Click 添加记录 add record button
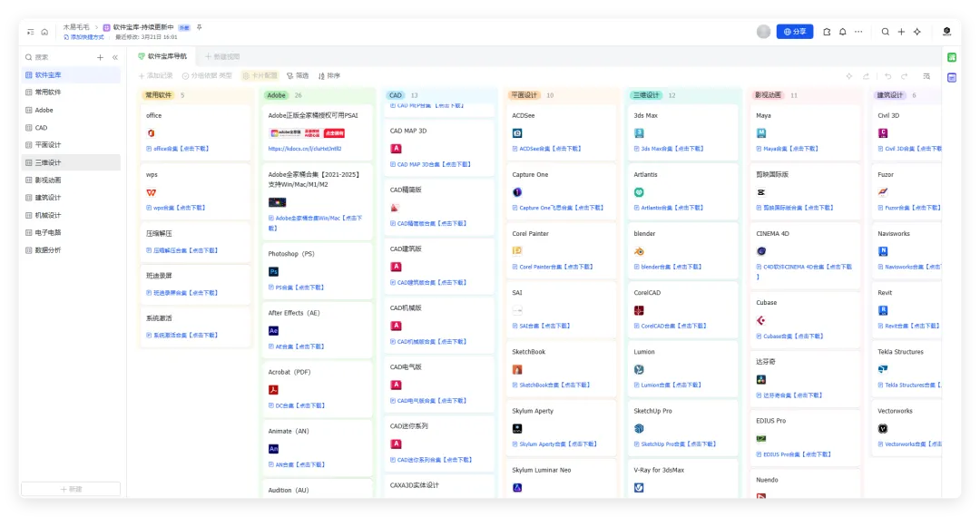 coord(155,75)
